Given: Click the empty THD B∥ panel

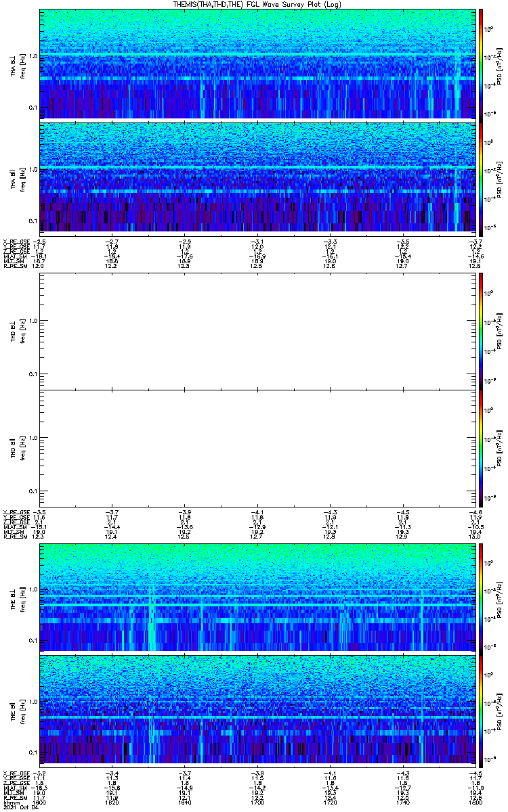Looking at the screenshot, I should click(256, 448).
